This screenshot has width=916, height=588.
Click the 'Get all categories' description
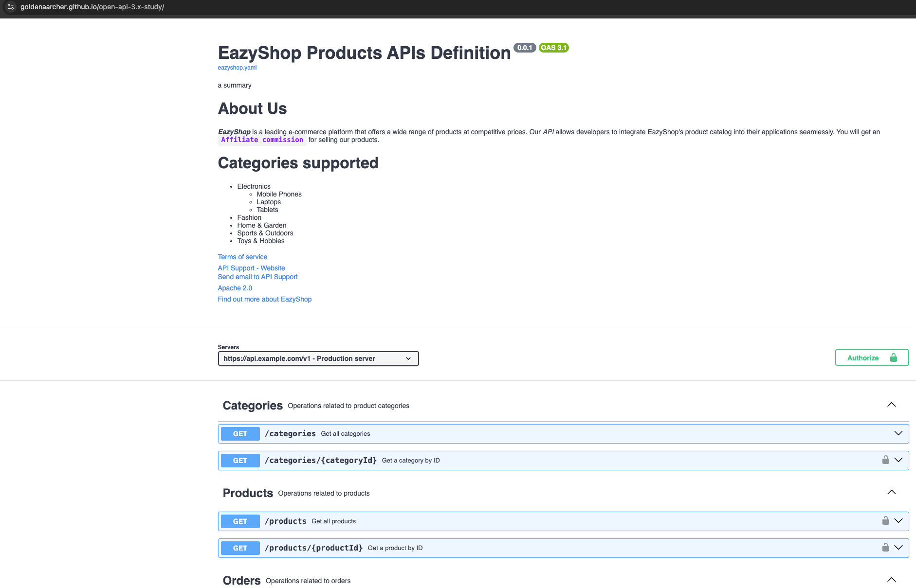346,434
